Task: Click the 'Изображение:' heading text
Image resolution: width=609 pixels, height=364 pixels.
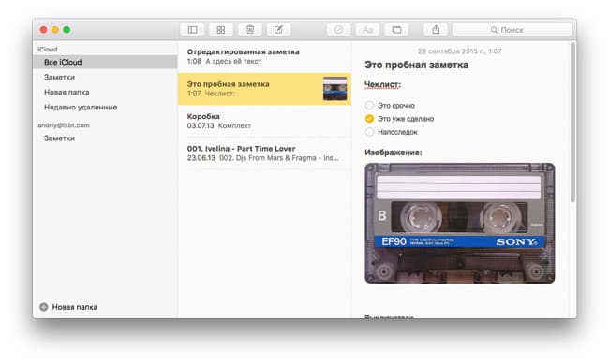Action: tap(394, 153)
